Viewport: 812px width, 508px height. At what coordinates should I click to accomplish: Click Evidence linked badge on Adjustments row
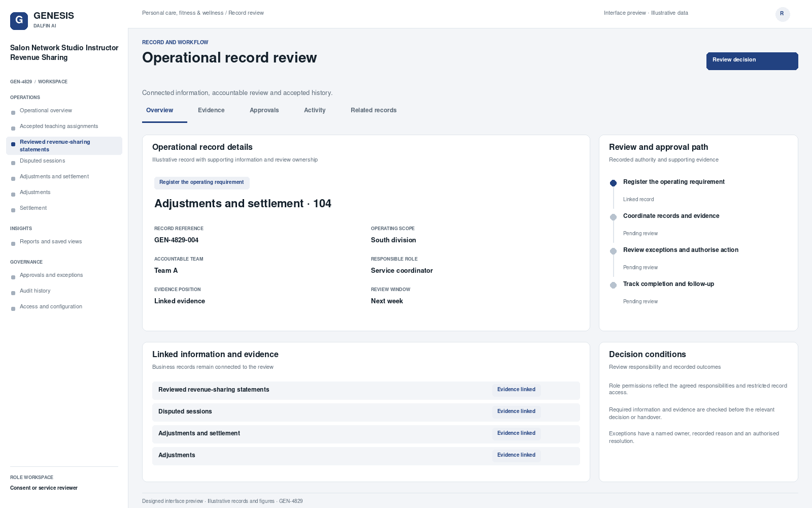(516, 455)
